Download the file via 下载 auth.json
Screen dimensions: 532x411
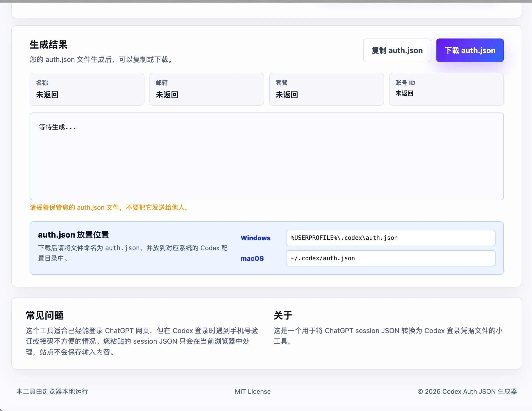coord(470,50)
